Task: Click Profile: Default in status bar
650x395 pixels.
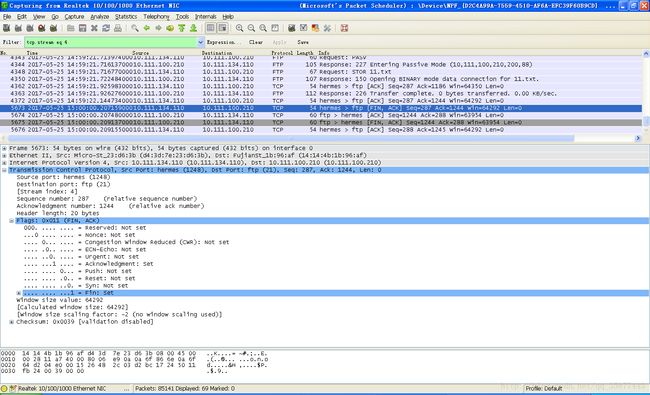Action: pyautogui.click(x=544, y=388)
